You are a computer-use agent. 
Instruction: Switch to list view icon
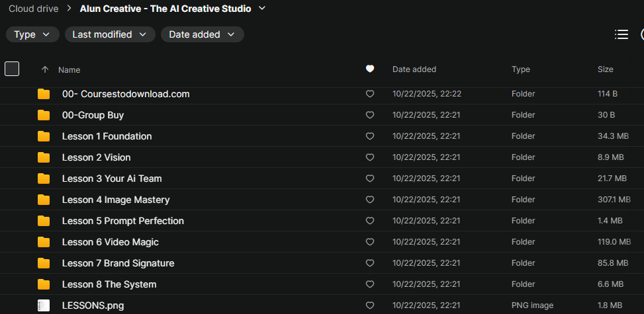point(621,34)
